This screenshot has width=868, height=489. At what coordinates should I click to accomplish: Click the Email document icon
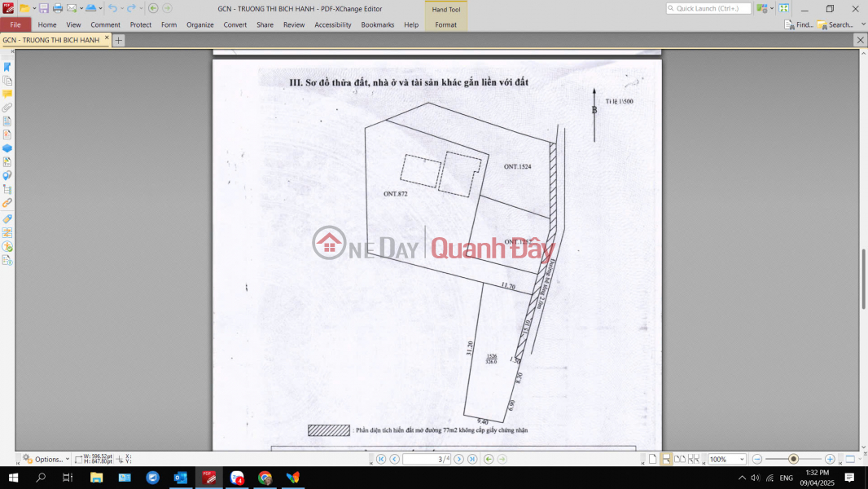coord(71,8)
